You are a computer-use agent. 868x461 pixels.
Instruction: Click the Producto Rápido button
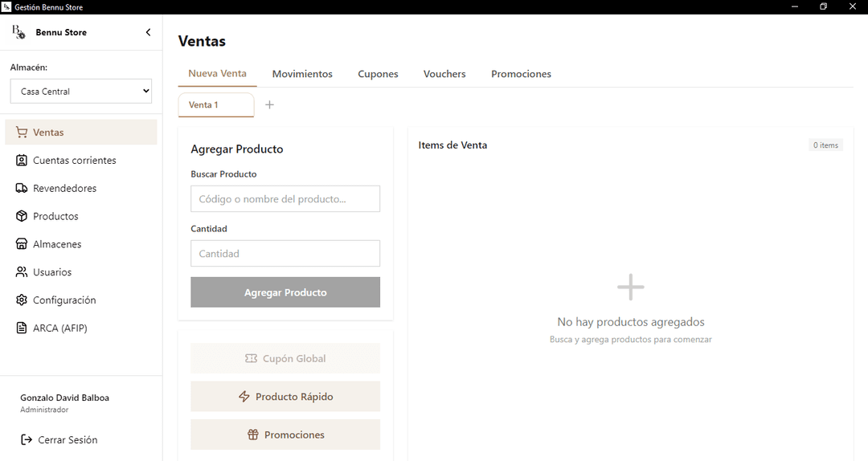pyautogui.click(x=285, y=397)
